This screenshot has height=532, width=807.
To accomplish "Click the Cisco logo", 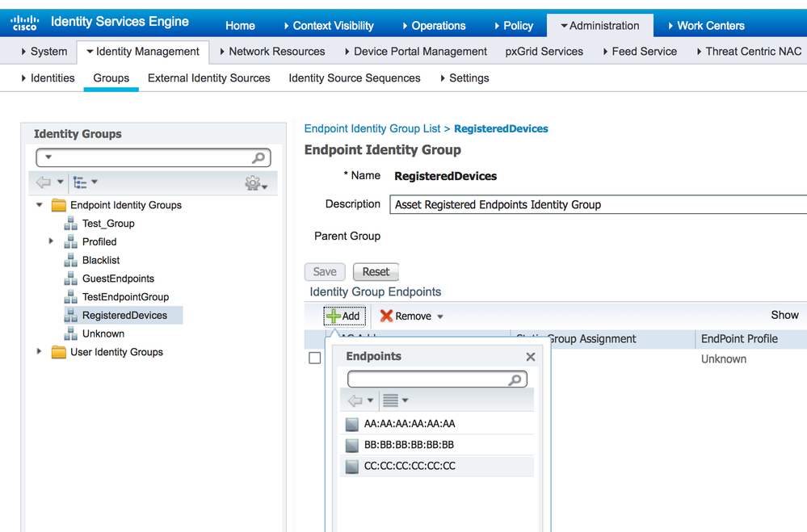I will click(24, 23).
